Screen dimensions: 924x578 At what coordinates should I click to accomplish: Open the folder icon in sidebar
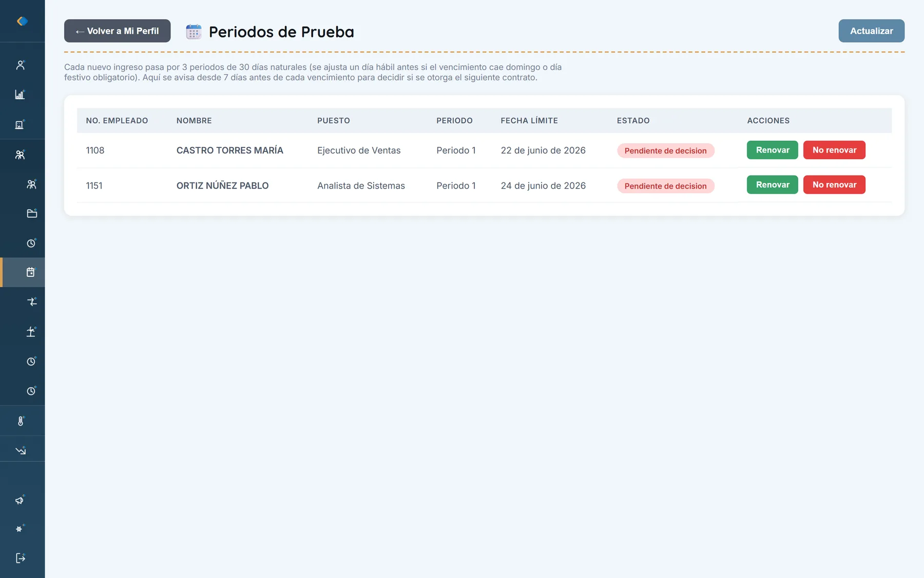pyautogui.click(x=32, y=213)
